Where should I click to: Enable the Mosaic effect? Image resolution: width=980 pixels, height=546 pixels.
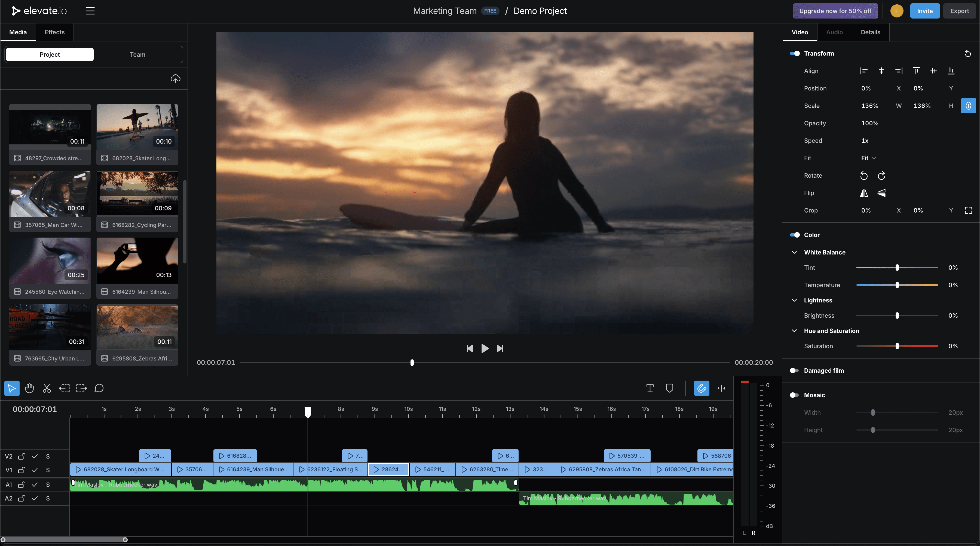[794, 395]
